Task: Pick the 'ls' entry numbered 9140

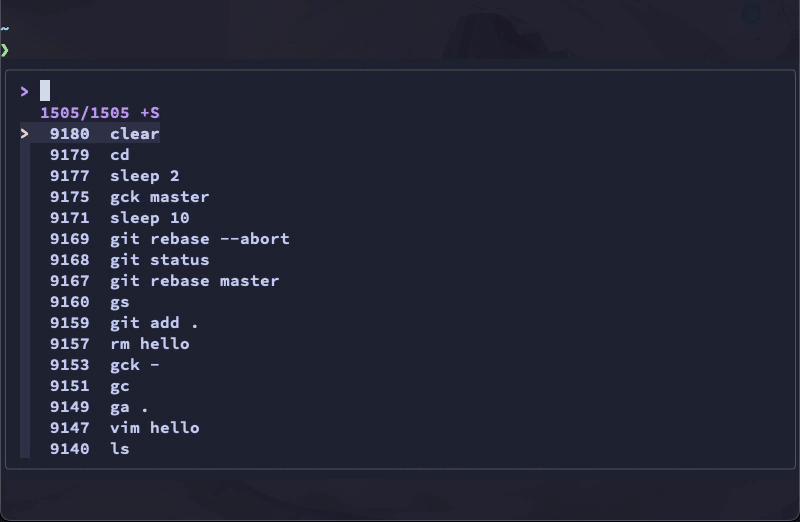Action: pyautogui.click(x=120, y=449)
